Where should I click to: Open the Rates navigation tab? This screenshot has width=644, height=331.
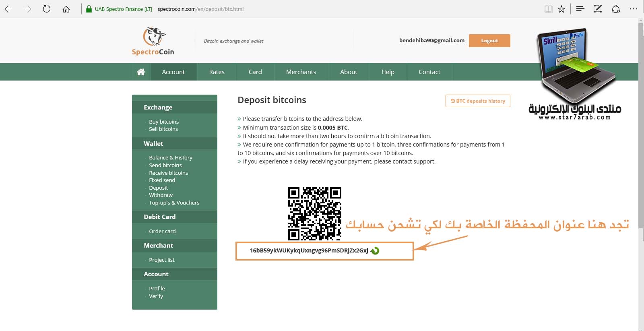pyautogui.click(x=217, y=72)
